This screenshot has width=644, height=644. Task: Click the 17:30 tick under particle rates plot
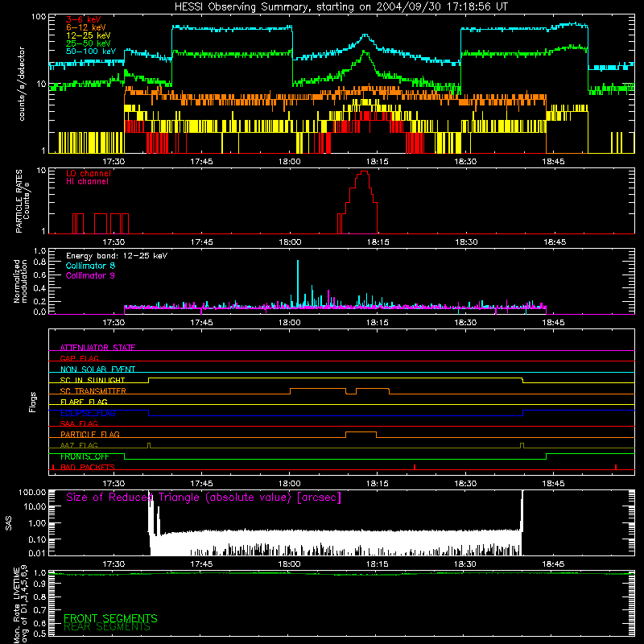114,242
